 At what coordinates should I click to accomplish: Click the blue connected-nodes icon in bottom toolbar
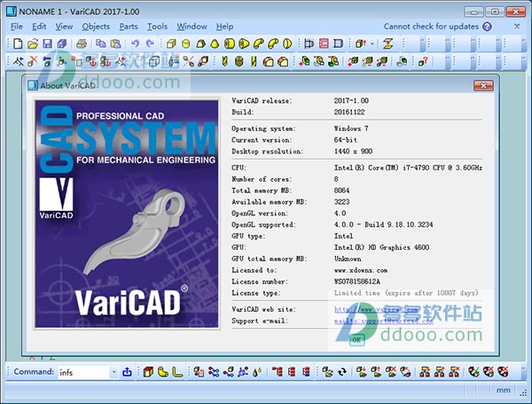(x=214, y=372)
